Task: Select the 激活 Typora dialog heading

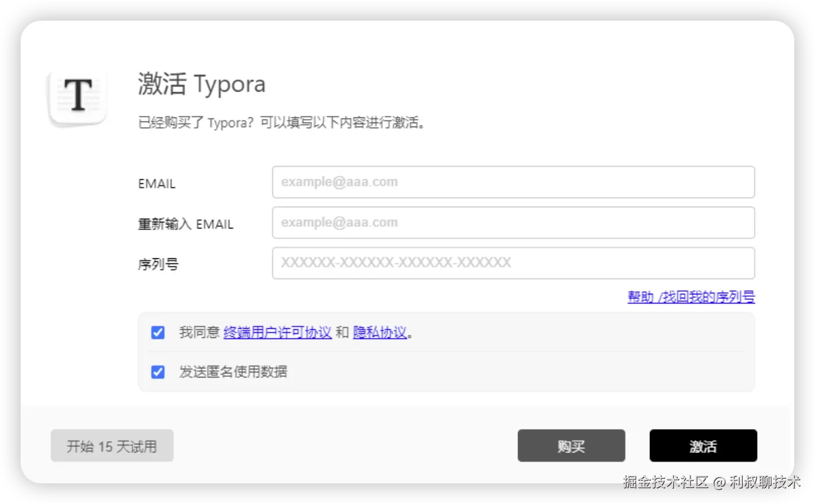Action: (201, 84)
